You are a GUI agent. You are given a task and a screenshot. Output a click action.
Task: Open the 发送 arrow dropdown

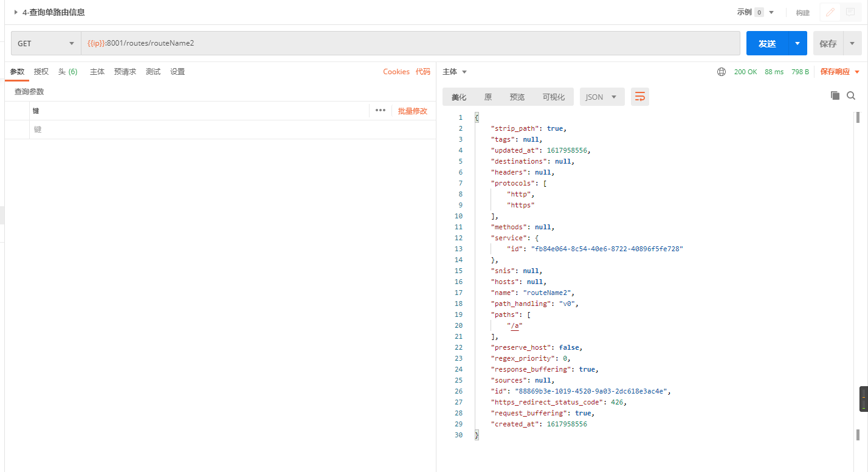click(x=797, y=44)
